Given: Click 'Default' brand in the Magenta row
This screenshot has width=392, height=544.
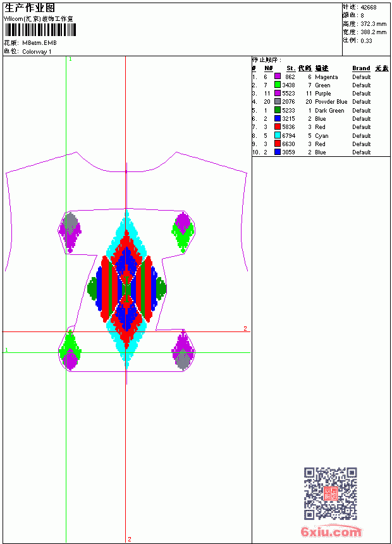Looking at the screenshot, I should [x=362, y=77].
